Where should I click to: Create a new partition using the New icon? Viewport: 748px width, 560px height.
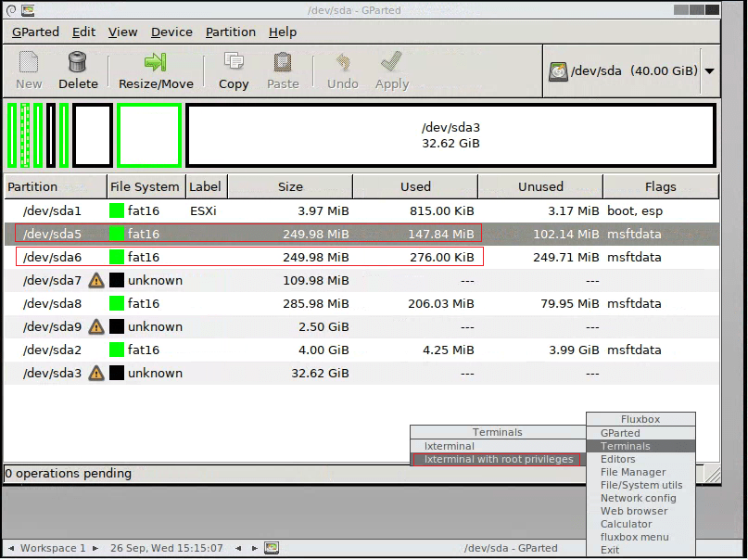coord(28,70)
